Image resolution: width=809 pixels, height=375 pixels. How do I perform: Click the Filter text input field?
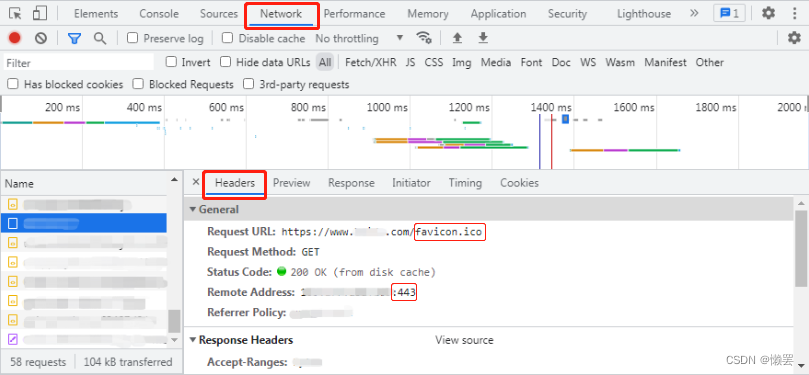pos(79,62)
